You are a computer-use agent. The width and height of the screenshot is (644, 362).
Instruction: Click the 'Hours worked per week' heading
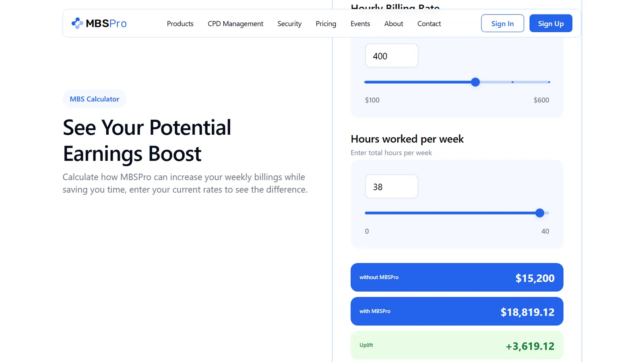pyautogui.click(x=407, y=139)
